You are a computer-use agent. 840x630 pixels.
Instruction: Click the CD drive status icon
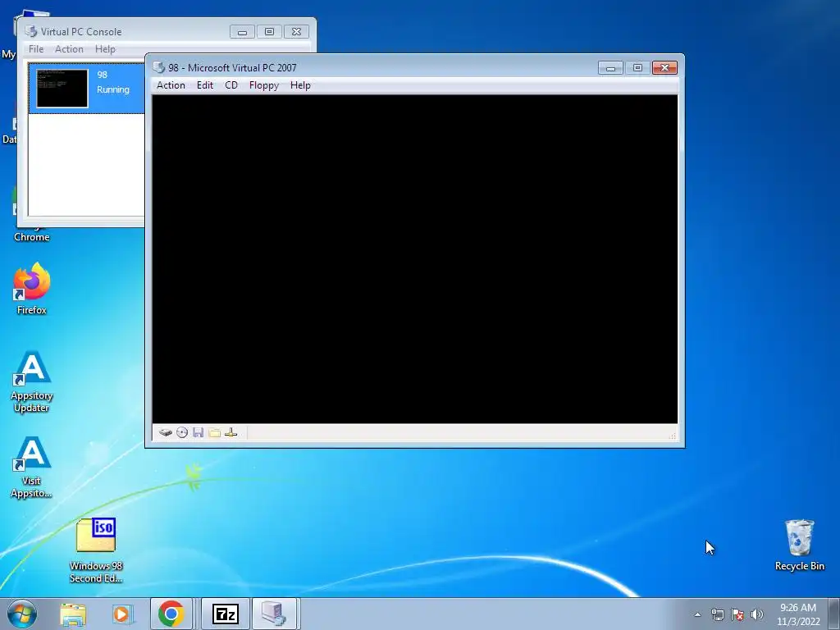[x=182, y=432]
